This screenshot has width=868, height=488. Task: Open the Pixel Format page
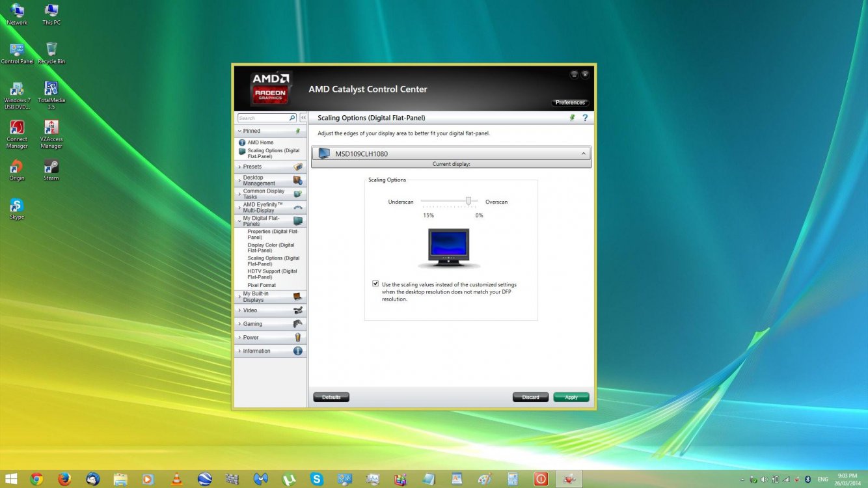pyautogui.click(x=262, y=285)
